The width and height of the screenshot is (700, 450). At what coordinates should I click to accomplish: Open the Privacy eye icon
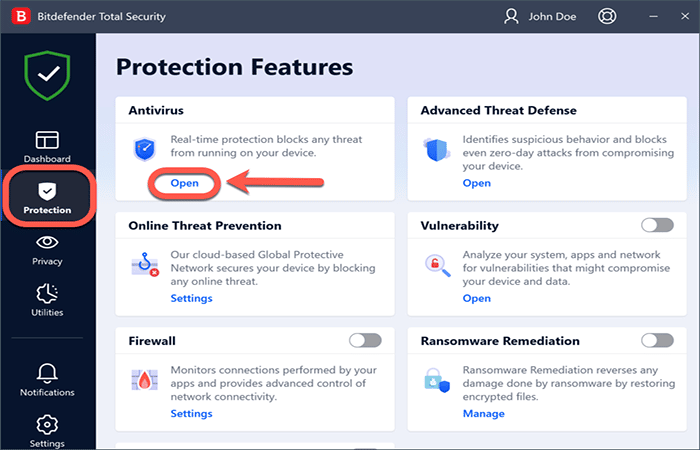click(47, 249)
